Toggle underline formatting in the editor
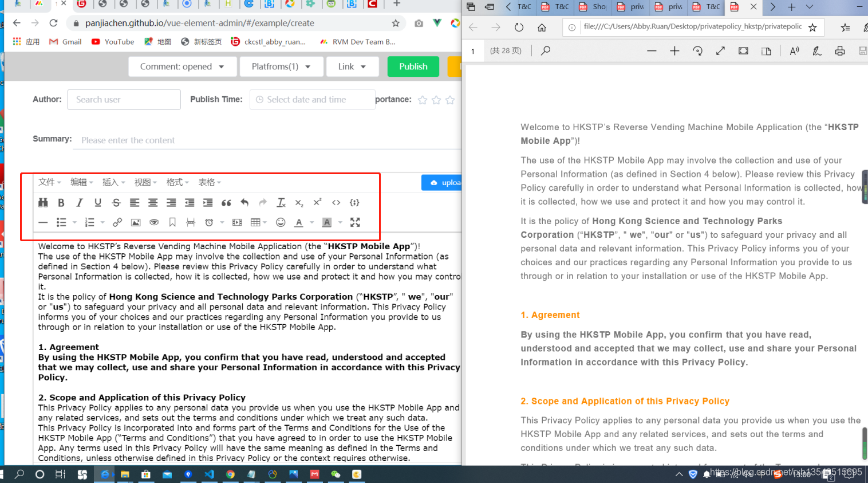The width and height of the screenshot is (868, 483). pyautogui.click(x=98, y=202)
